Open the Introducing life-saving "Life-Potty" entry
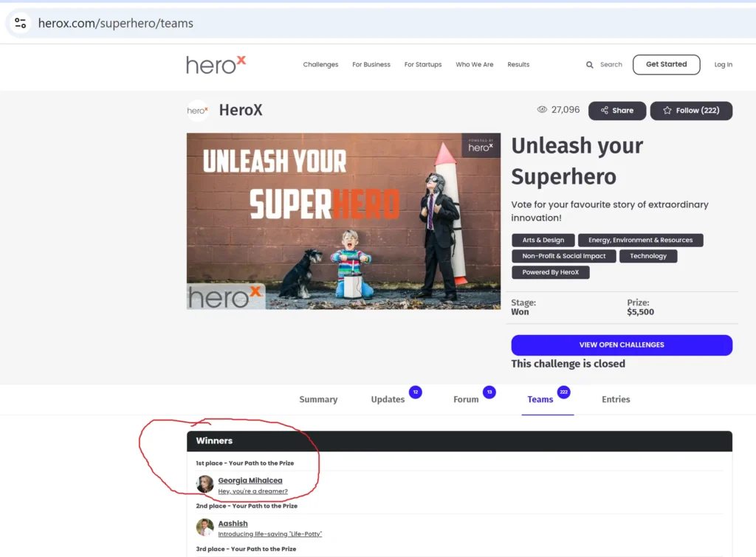 click(x=270, y=534)
